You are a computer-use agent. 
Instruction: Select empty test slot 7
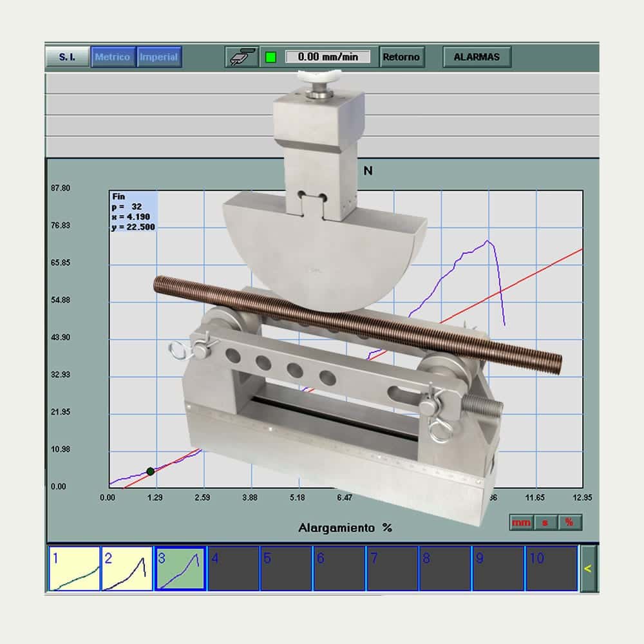(392, 569)
